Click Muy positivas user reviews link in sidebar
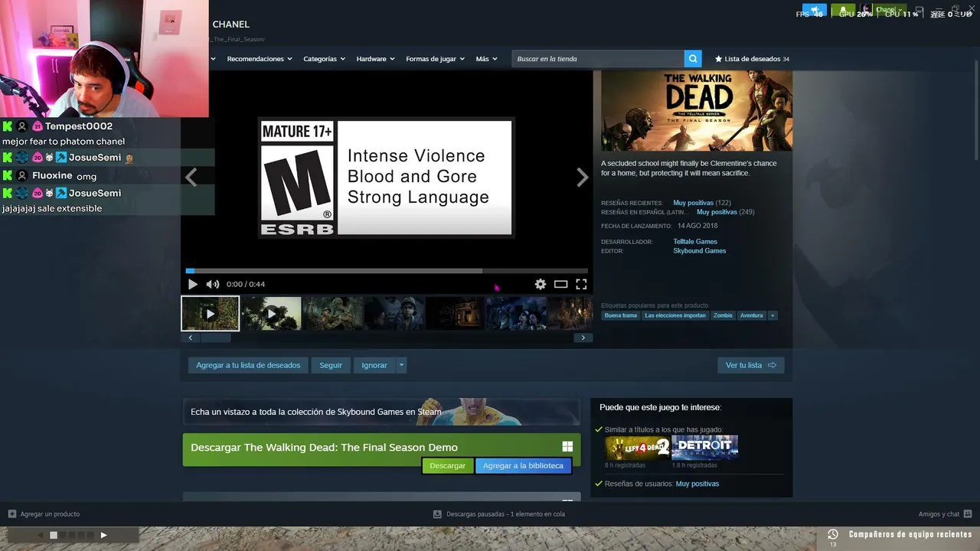 pos(697,484)
